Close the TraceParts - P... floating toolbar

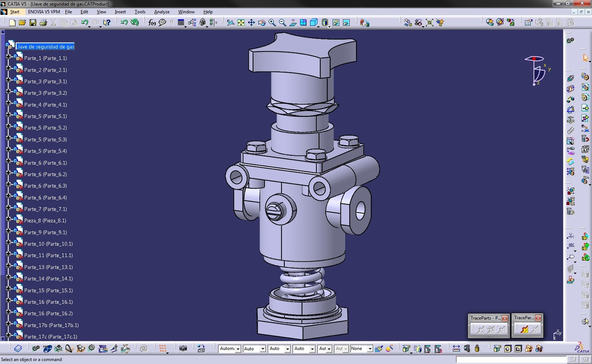505,318
